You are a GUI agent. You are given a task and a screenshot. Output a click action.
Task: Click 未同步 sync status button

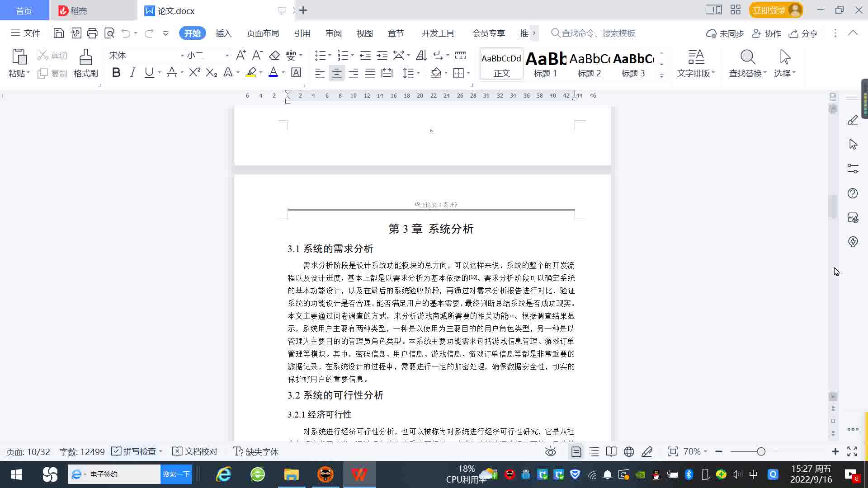pos(725,33)
